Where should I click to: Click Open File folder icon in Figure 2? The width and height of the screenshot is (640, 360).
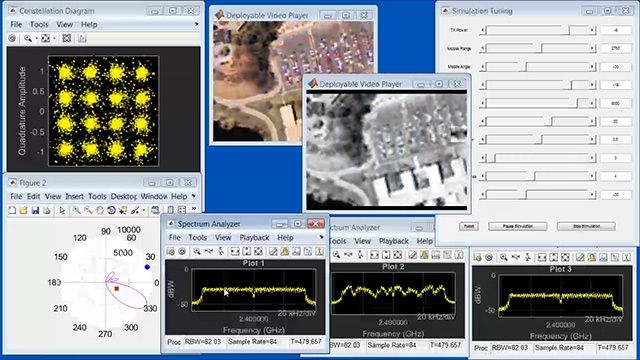[23, 210]
